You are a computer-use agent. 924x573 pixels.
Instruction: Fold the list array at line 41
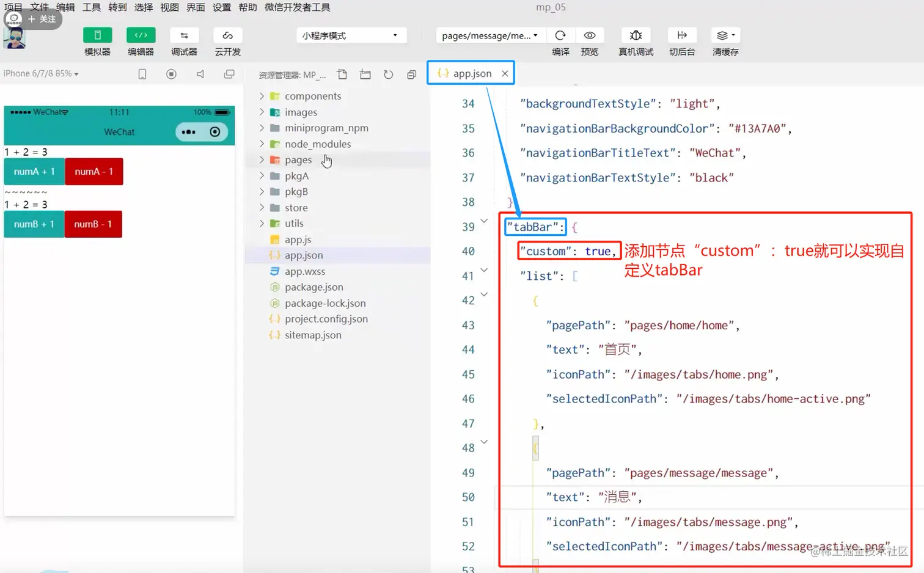coord(484,270)
